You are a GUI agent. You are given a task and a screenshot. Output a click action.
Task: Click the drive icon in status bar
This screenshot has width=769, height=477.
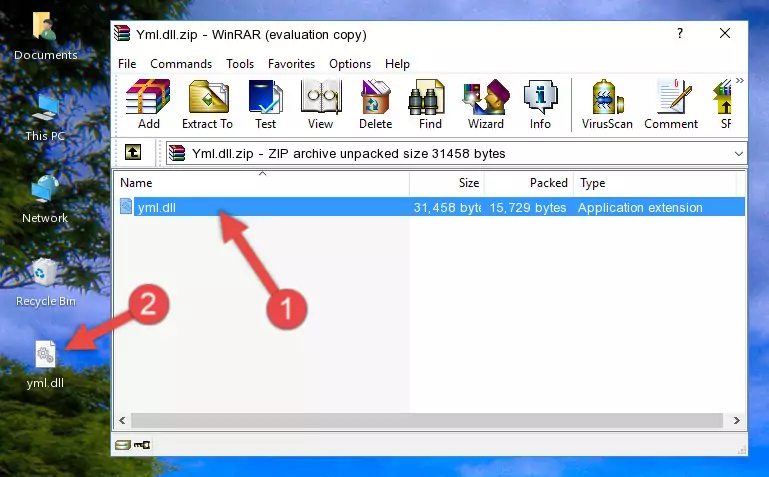(x=123, y=445)
